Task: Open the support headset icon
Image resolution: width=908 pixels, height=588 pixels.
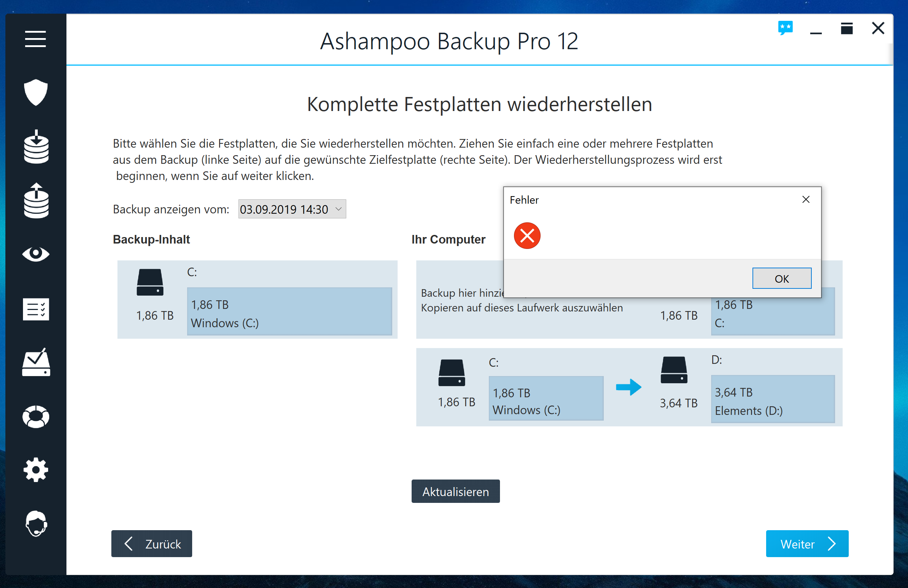Action: coord(36,523)
